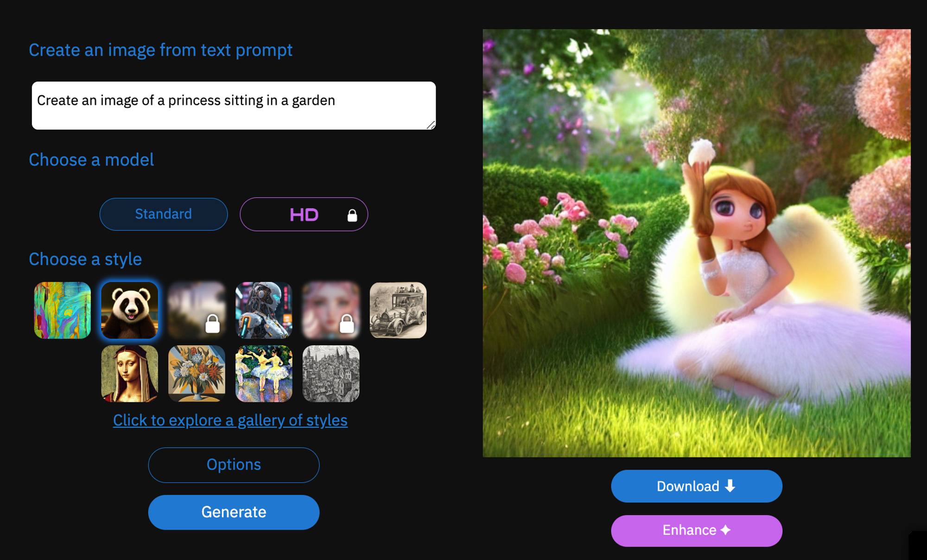Screen dimensions: 927x560
Task: Pick the Mona Lisa renaissance style thumbnail
Action: 130,374
